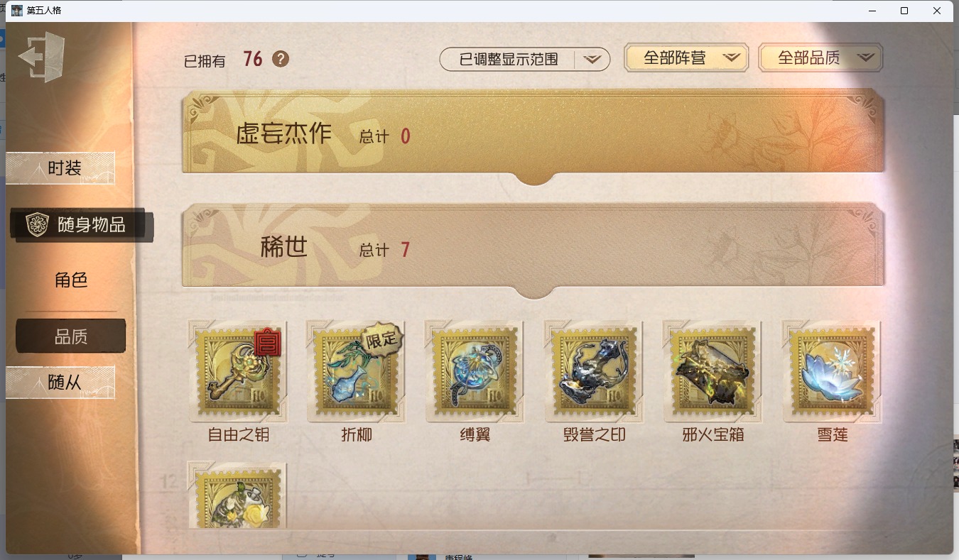
Task: Select the 自由之钥 key accessory
Action: [x=239, y=371]
